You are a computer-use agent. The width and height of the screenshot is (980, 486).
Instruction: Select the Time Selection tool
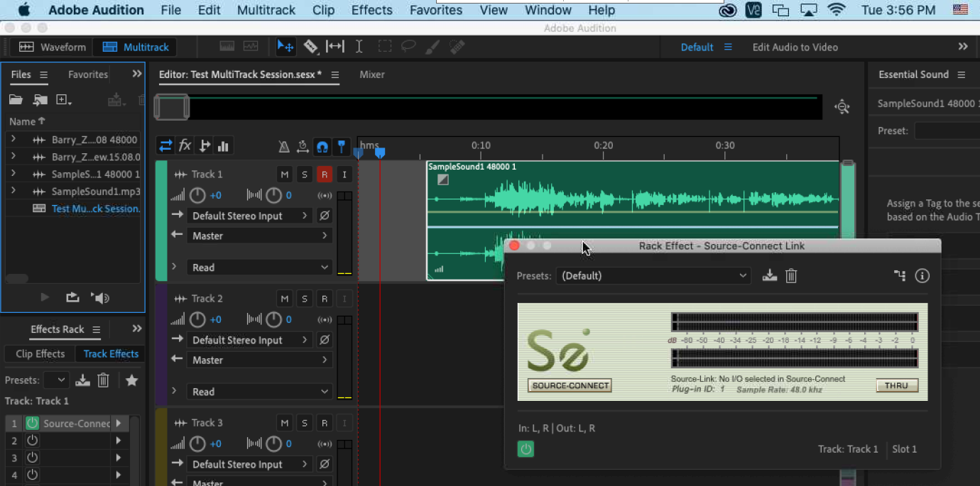click(359, 47)
